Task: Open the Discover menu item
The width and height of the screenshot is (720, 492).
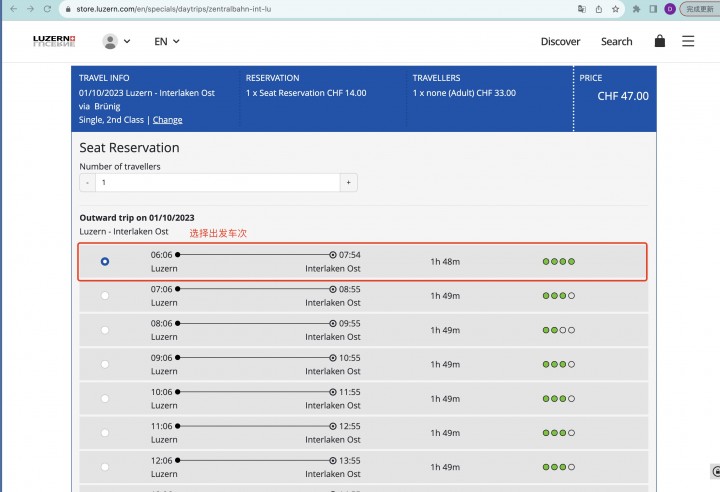Action: click(x=560, y=41)
